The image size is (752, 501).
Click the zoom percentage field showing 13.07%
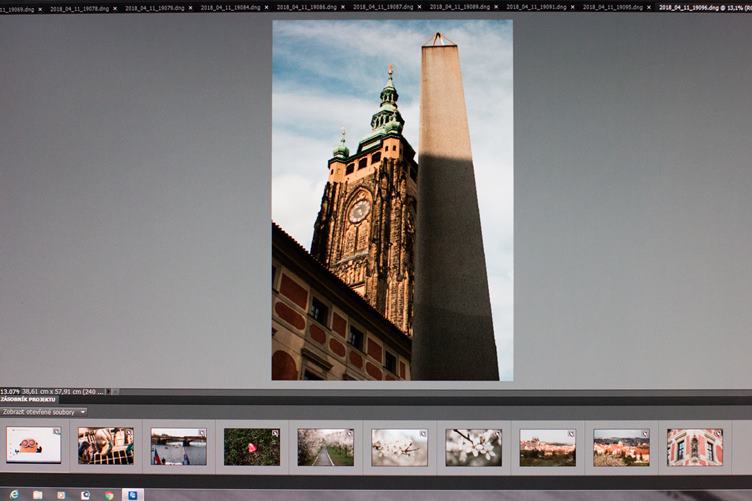coord(10,391)
